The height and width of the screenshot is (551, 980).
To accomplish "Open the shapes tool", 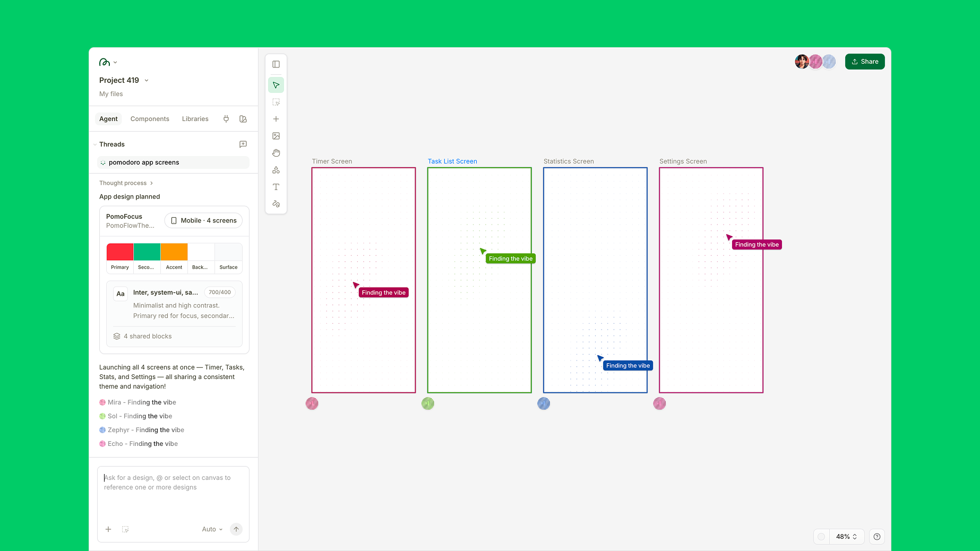I will coord(276,170).
